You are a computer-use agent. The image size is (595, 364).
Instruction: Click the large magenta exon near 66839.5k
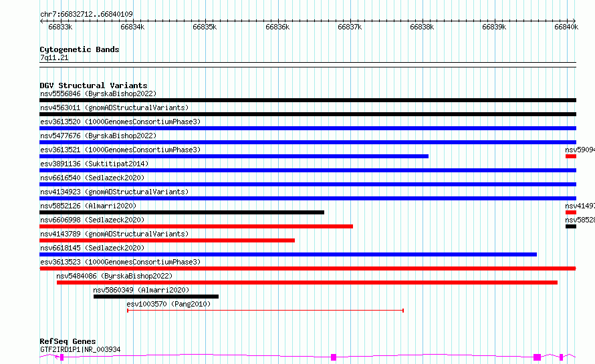tap(537, 357)
